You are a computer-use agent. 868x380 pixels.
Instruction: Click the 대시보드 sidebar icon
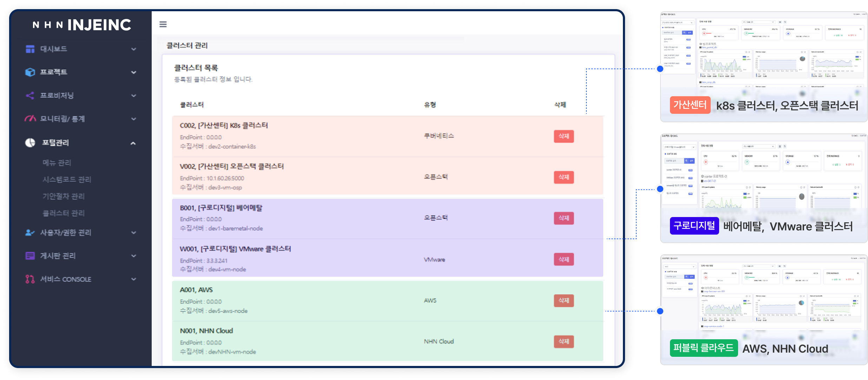(30, 49)
